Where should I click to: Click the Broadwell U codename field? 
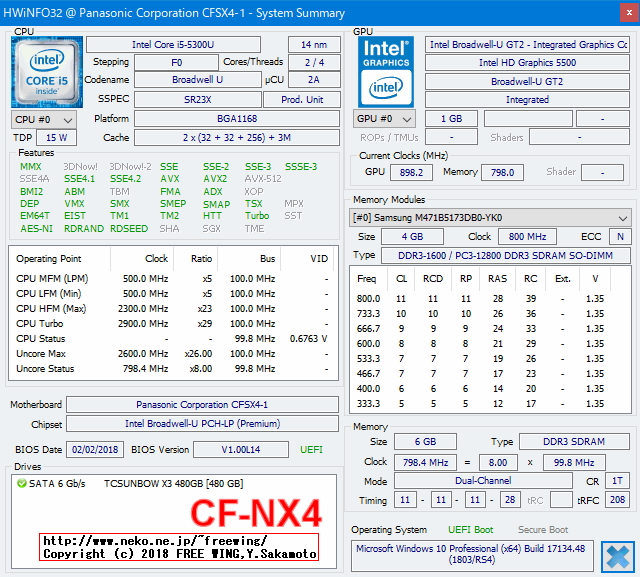pyautogui.click(x=198, y=80)
